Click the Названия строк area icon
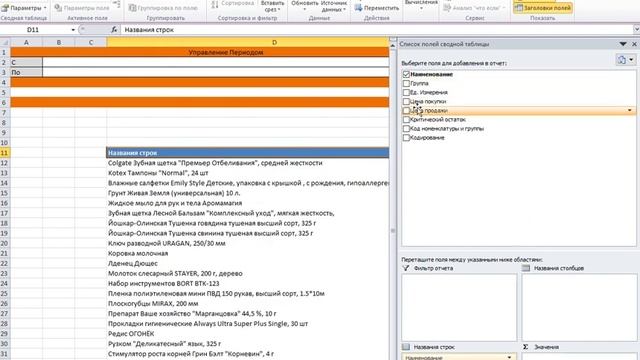The height and width of the screenshot is (360, 640). point(406,347)
